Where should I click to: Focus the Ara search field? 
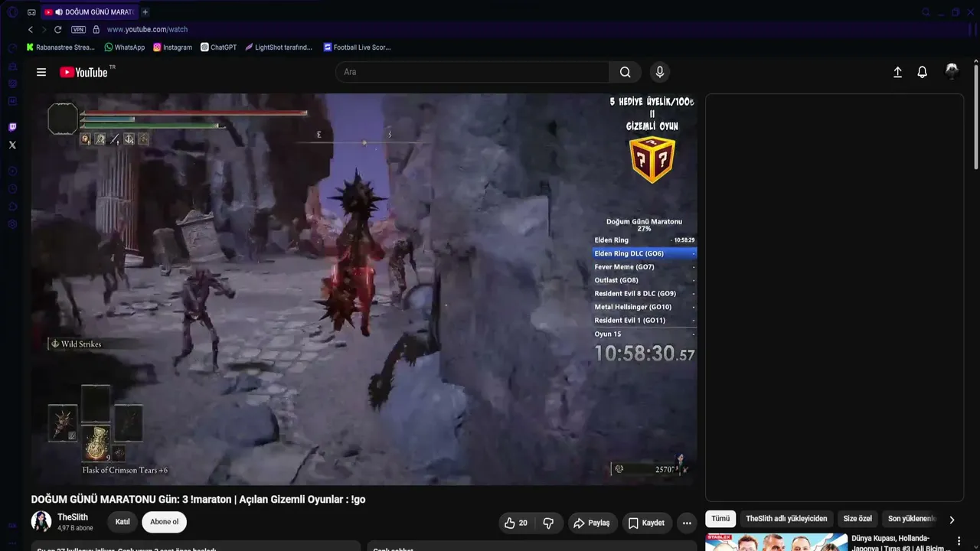[x=472, y=72]
